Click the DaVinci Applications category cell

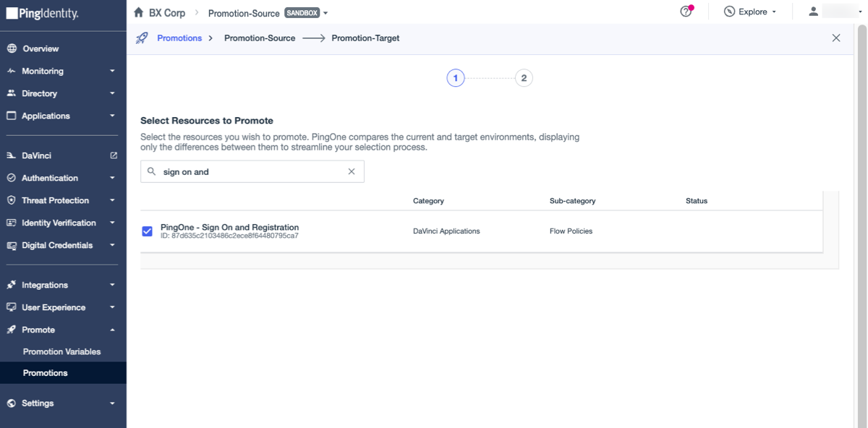click(x=446, y=231)
